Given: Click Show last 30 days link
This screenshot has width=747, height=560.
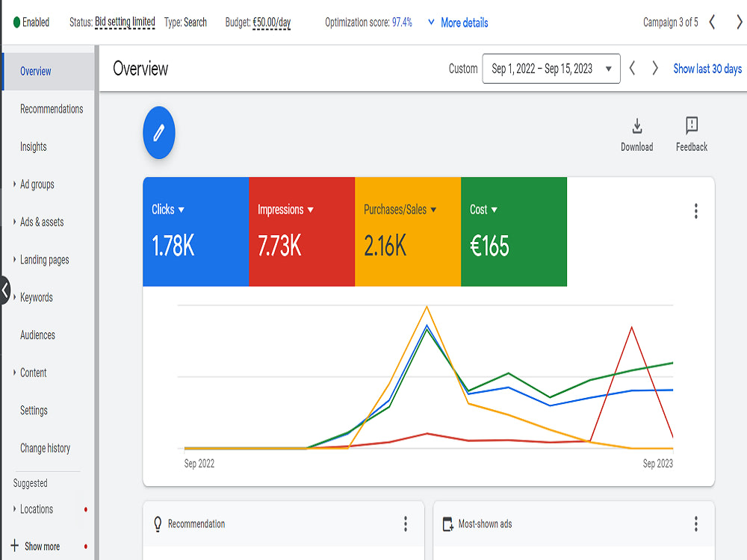Looking at the screenshot, I should (707, 69).
